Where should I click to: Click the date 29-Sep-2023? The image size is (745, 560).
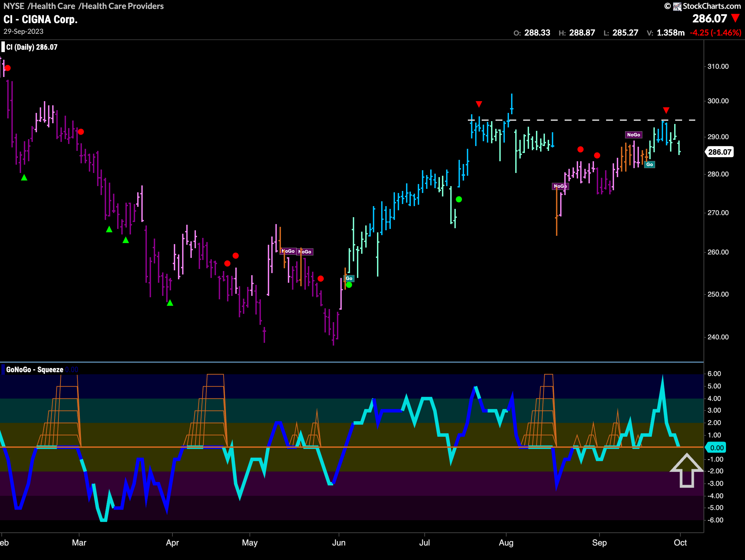pos(23,31)
